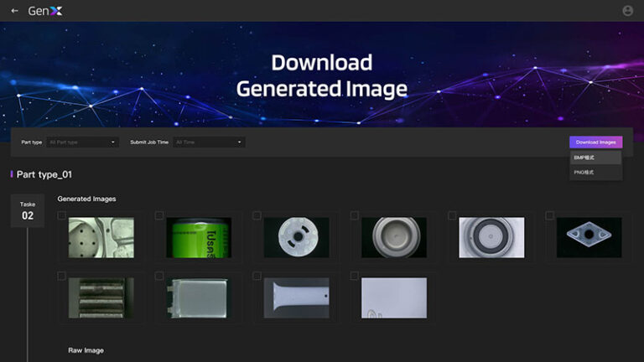The image size is (644, 362).
Task: Click the Part type_01 heading
Action: click(x=44, y=174)
